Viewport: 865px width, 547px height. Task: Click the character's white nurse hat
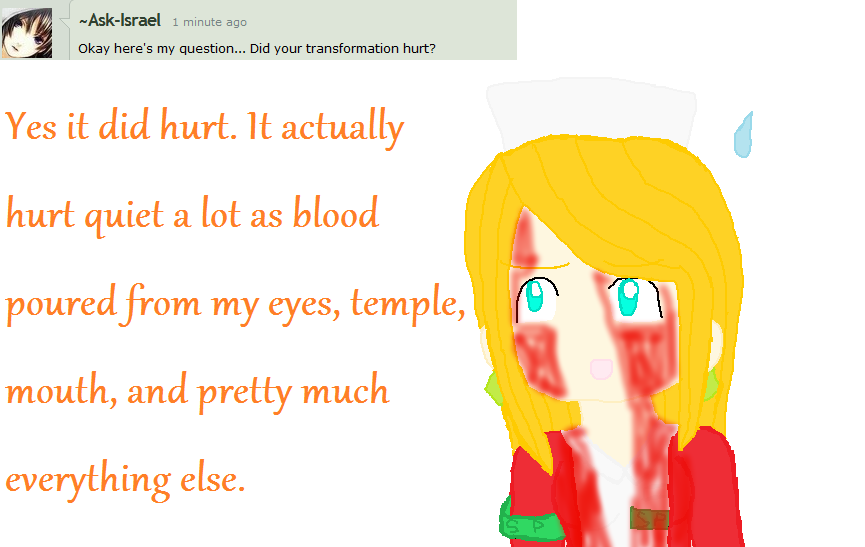590,110
